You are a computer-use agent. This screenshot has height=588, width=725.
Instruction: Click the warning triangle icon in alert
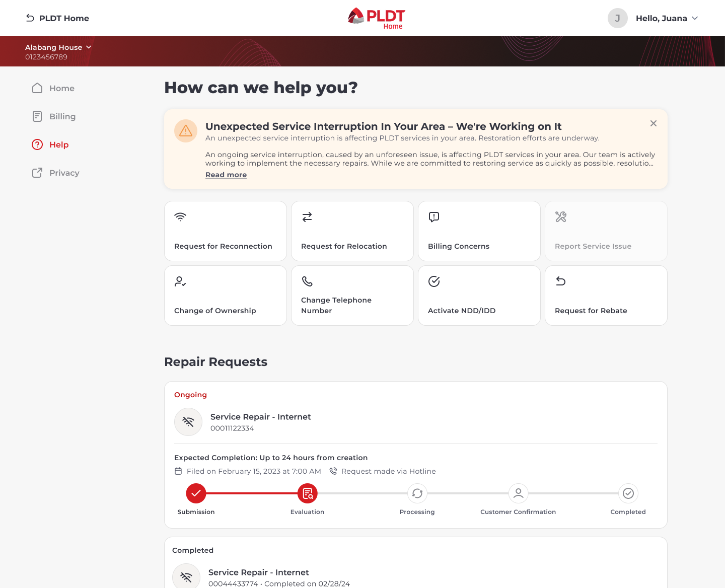(x=186, y=131)
